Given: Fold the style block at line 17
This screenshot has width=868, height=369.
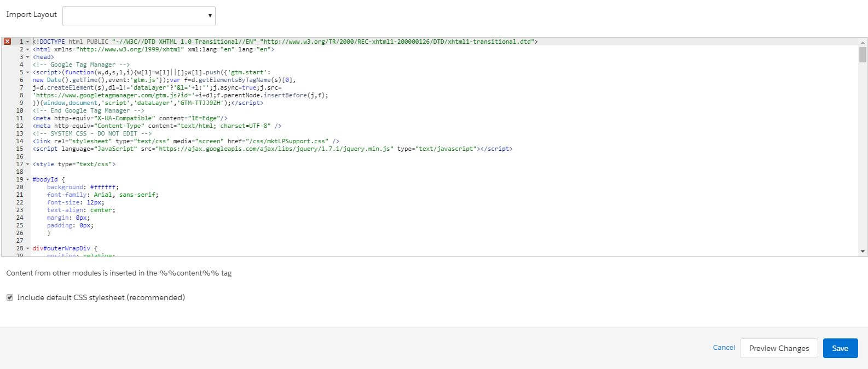Looking at the screenshot, I should (28, 164).
